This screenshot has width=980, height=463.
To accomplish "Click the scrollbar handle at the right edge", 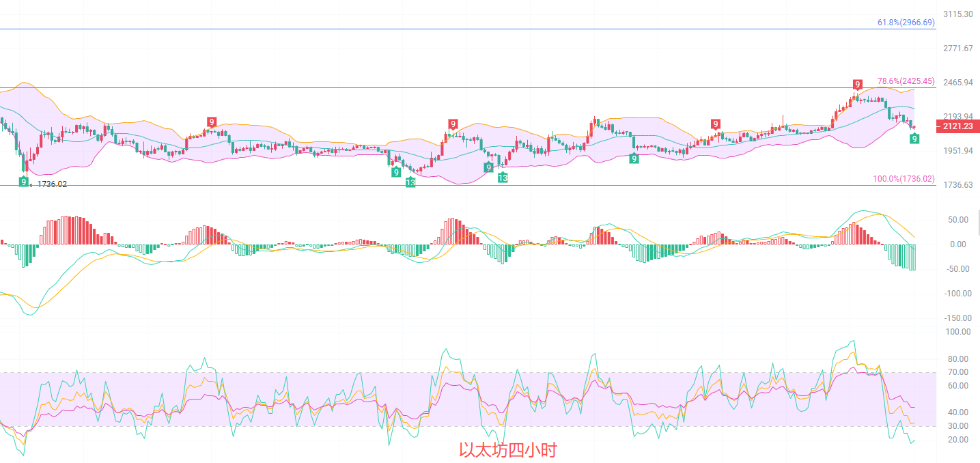I will (978, 223).
